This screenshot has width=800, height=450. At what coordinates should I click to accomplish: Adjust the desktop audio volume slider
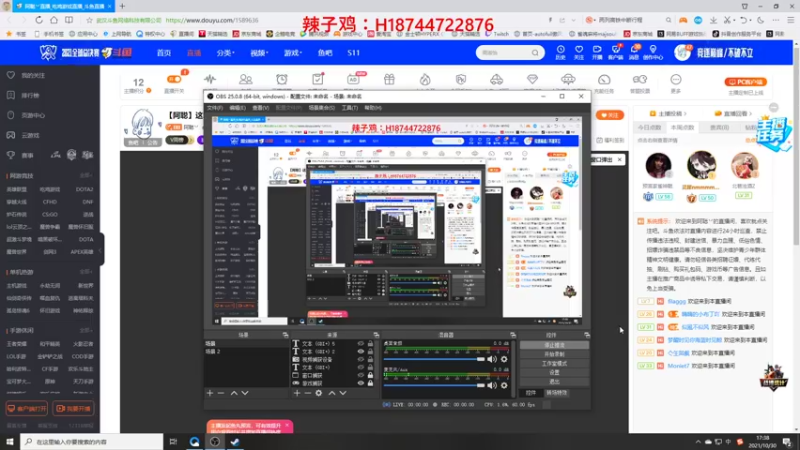435,359
